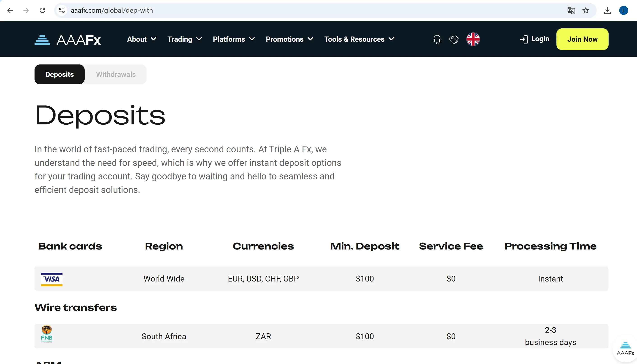
Task: Click the Join Now button
Action: [582, 39]
